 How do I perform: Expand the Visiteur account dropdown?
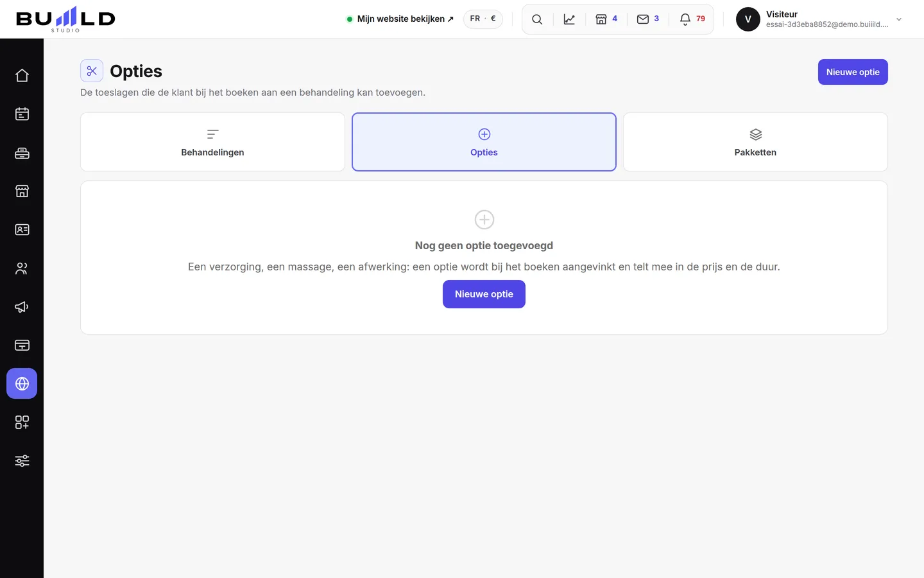819,19
